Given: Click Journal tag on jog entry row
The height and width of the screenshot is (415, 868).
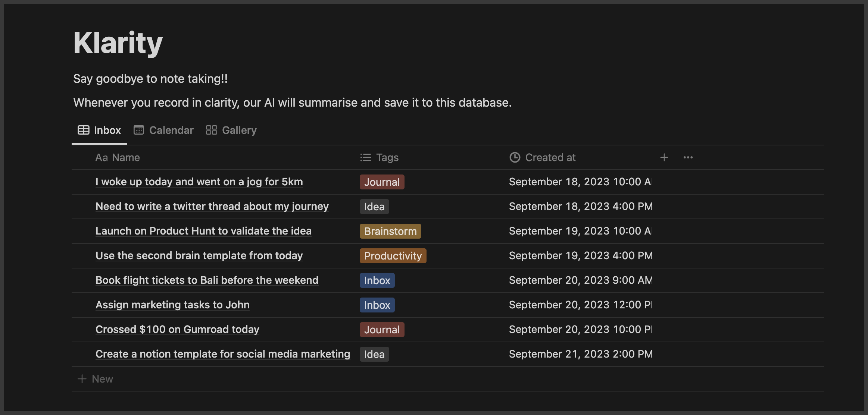Looking at the screenshot, I should [x=382, y=182].
